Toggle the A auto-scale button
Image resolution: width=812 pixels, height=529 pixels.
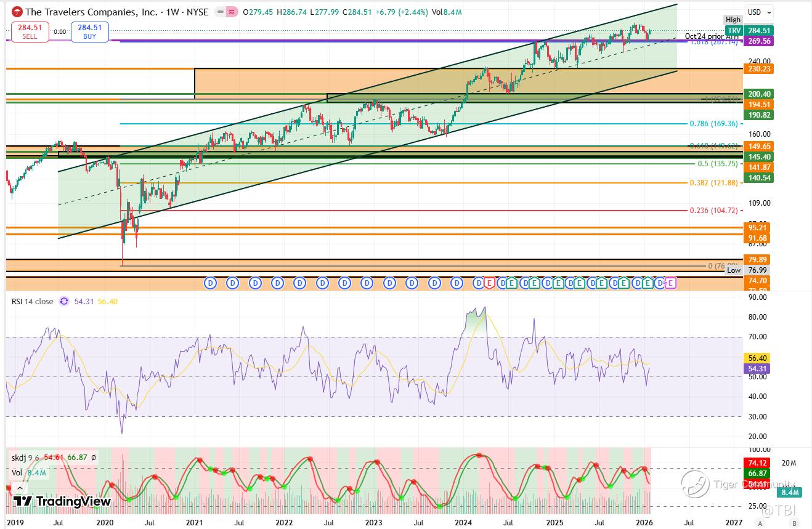(760, 523)
